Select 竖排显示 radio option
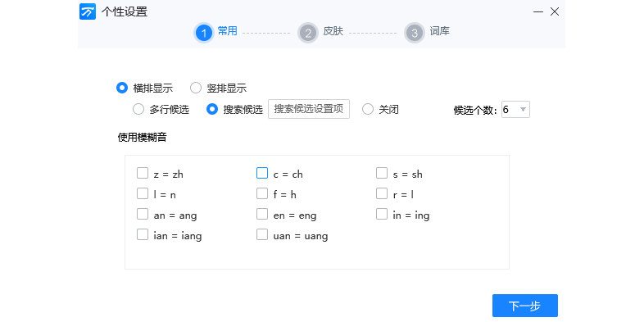Screen dimensions: 644x322 (x=196, y=88)
